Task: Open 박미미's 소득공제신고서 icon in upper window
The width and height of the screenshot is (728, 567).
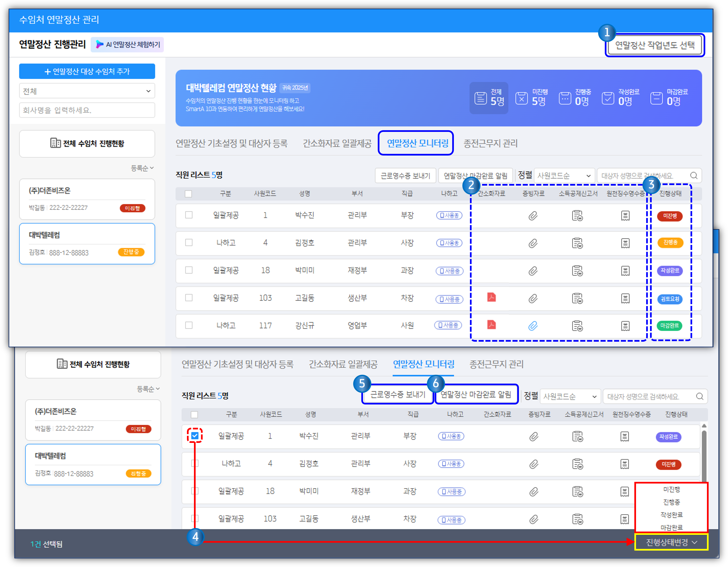Action: click(x=577, y=271)
